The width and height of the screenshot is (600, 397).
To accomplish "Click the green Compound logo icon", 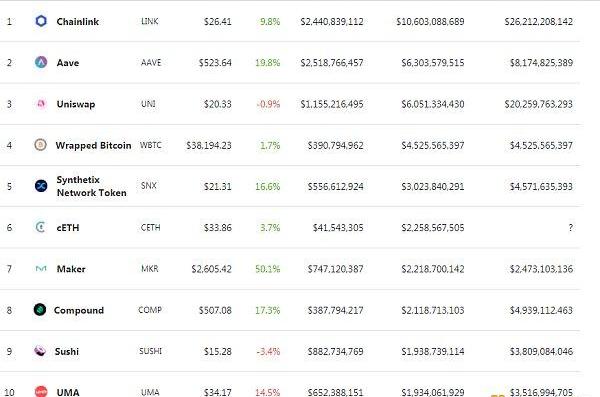I will point(40,309).
